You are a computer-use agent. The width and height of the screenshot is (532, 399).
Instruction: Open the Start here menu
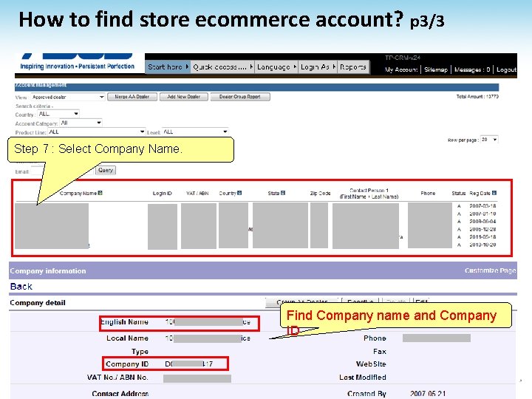[168, 67]
